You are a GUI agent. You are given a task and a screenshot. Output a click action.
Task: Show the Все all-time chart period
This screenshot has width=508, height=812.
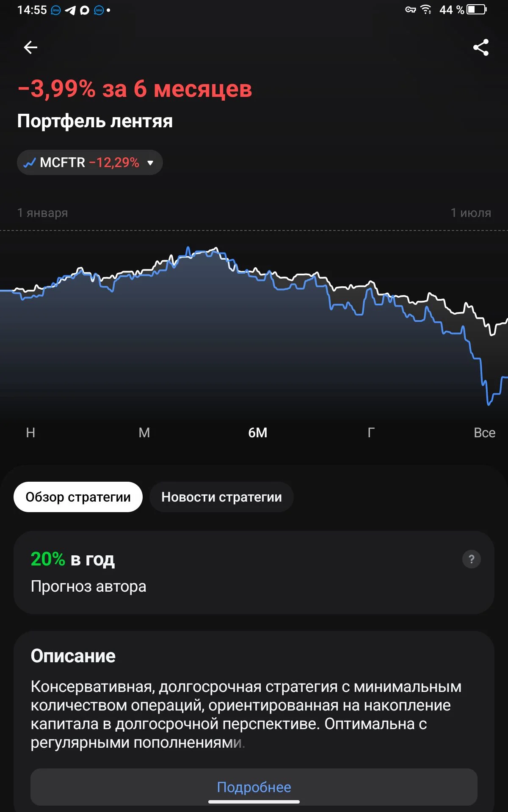484,433
